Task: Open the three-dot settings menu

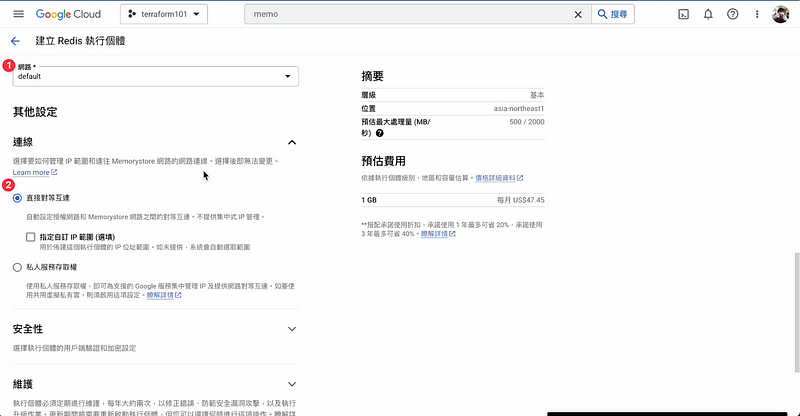Action: pyautogui.click(x=757, y=14)
